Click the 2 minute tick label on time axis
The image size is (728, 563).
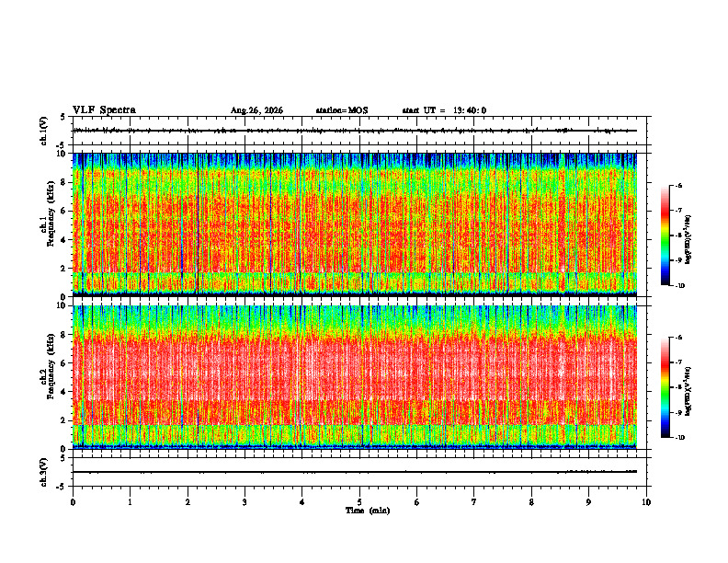pos(188,502)
